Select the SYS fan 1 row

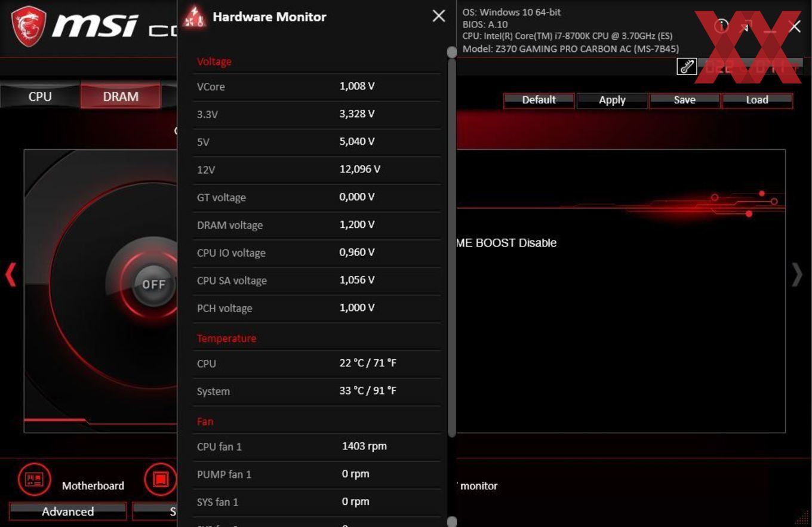click(317, 502)
